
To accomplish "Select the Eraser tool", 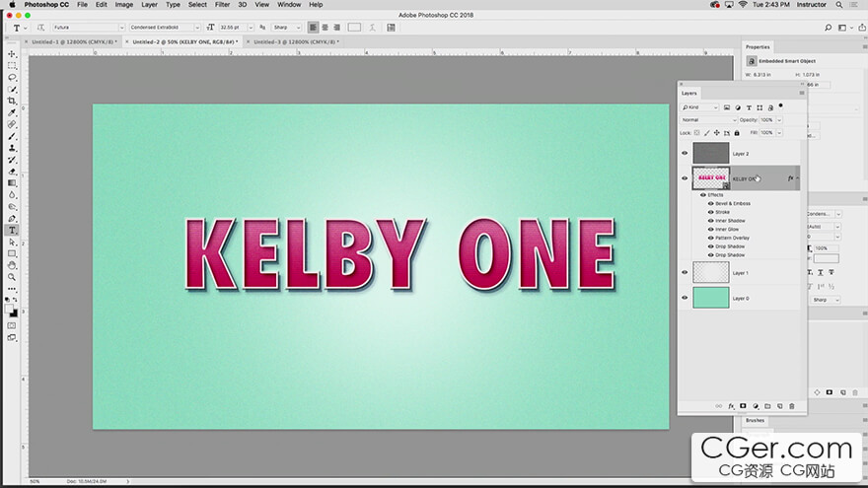I will coord(12,172).
